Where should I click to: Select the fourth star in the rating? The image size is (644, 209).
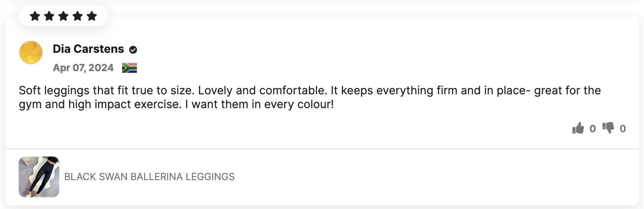78,16
